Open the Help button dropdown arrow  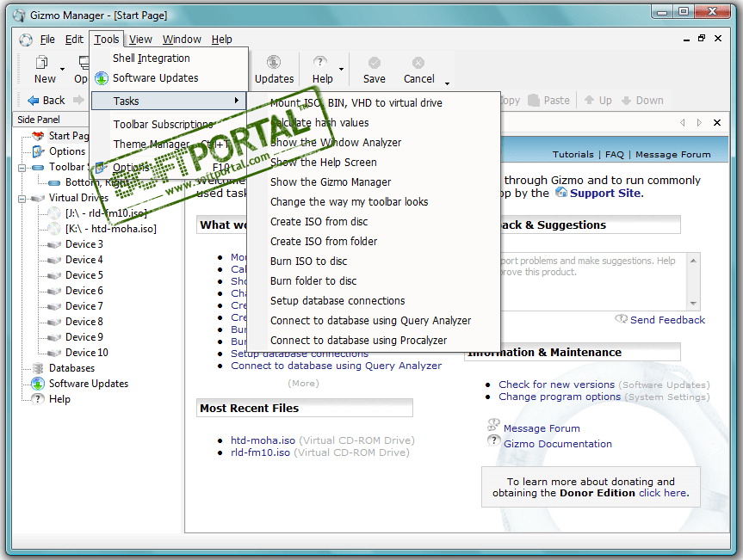coord(341,69)
